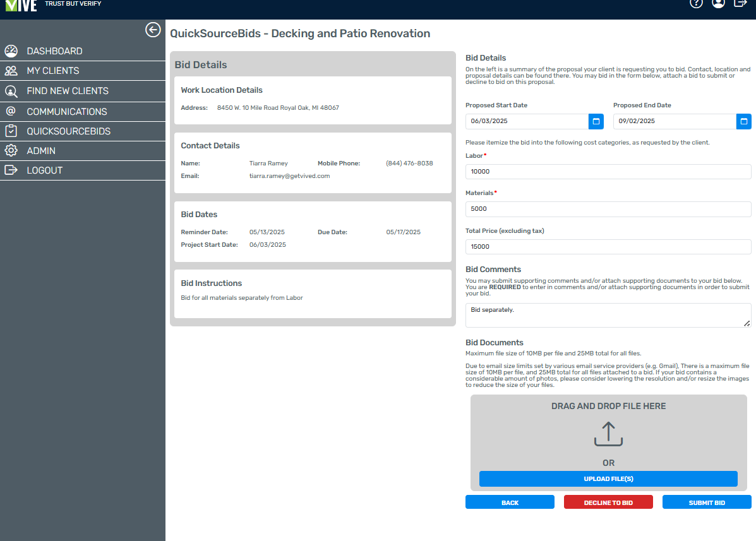Click the Work Location Details heading

click(221, 90)
